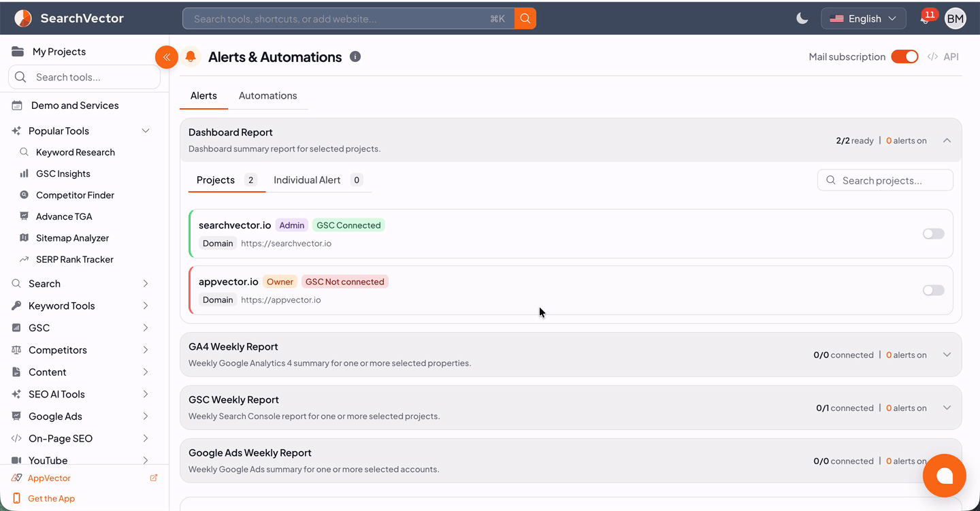The width and height of the screenshot is (980, 511).
Task: Expand the GSC sidebar group
Action: pos(145,328)
